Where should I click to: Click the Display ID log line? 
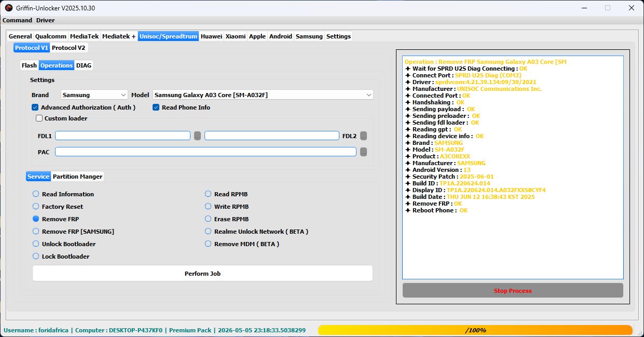(x=475, y=190)
